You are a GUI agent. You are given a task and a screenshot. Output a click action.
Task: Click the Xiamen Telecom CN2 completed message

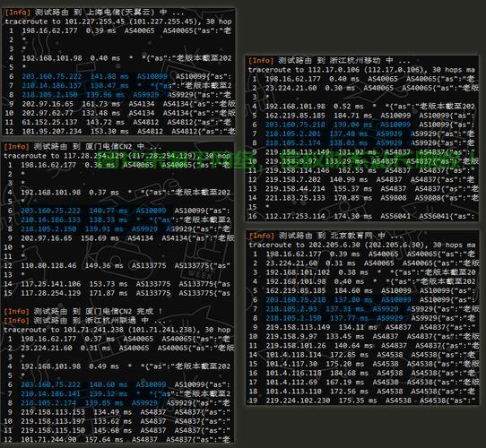coord(82,311)
